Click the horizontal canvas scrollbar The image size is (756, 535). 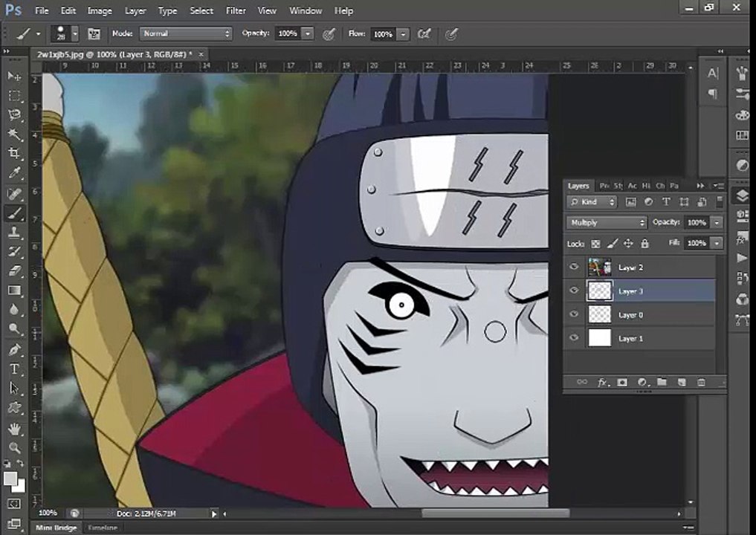496,513
